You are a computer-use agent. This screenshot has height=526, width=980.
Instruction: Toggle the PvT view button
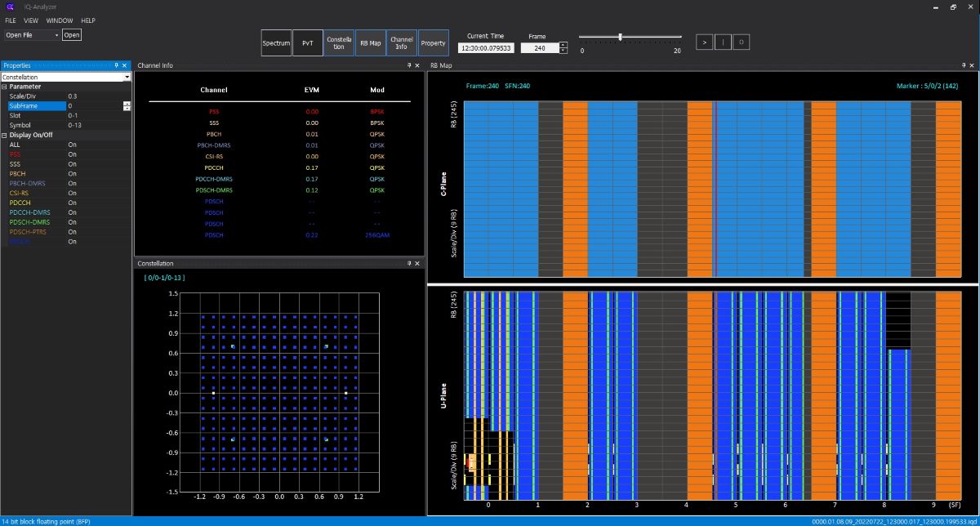point(307,42)
